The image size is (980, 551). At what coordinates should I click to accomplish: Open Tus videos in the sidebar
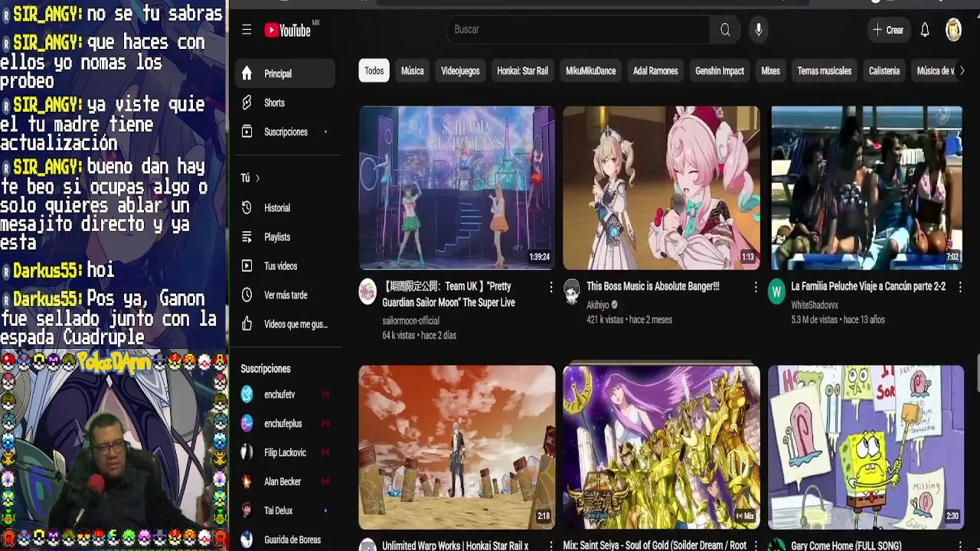pos(285,266)
